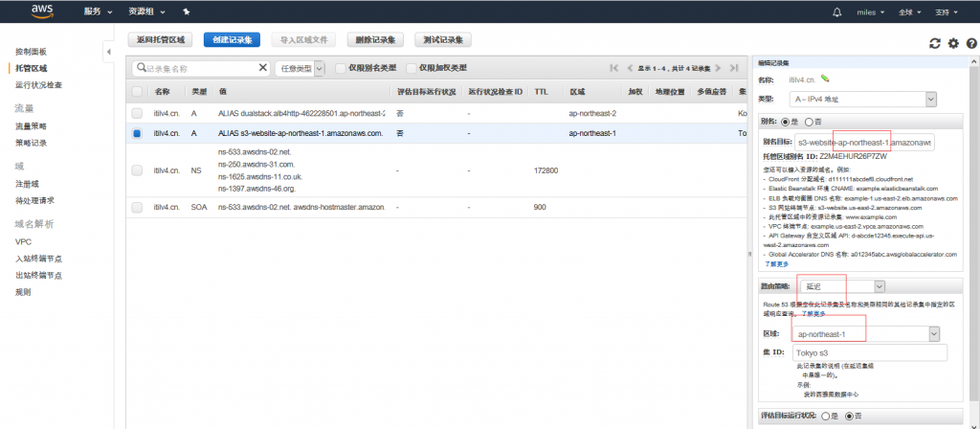Viewport: 980px width, 429px height.
Task: Click 了解更多 link under routing policy description
Action: pyautogui.click(x=813, y=313)
